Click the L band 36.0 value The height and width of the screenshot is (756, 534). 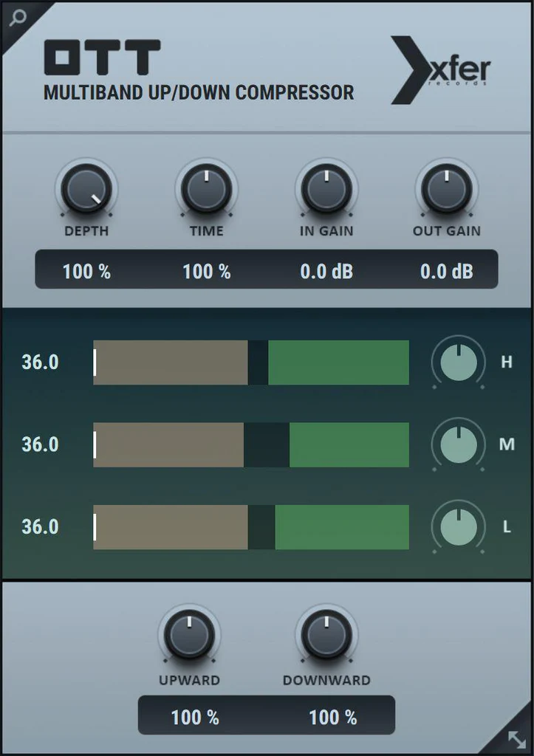(x=40, y=527)
